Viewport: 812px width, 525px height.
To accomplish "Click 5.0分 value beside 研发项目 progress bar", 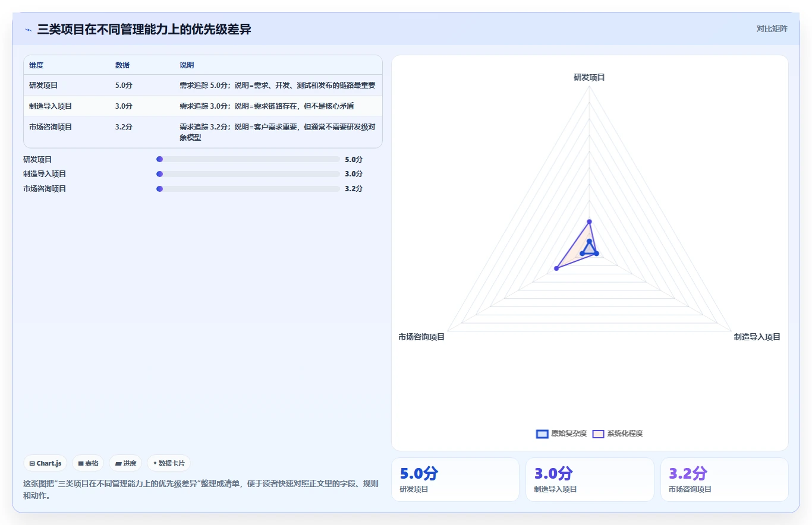I will (x=354, y=159).
